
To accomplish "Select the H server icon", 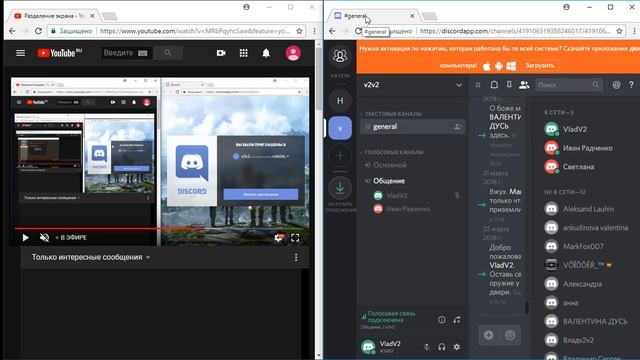I will [340, 100].
